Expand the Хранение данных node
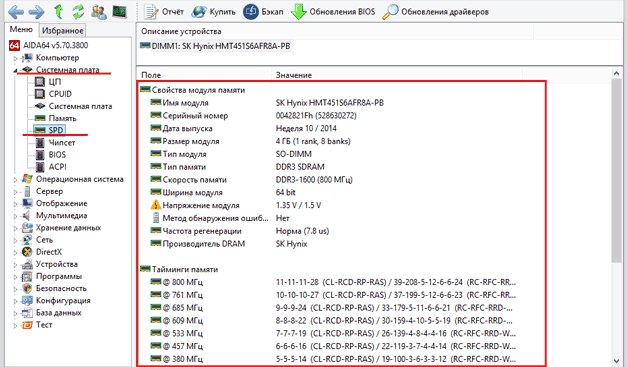The image size is (628, 367). pyautogui.click(x=16, y=229)
